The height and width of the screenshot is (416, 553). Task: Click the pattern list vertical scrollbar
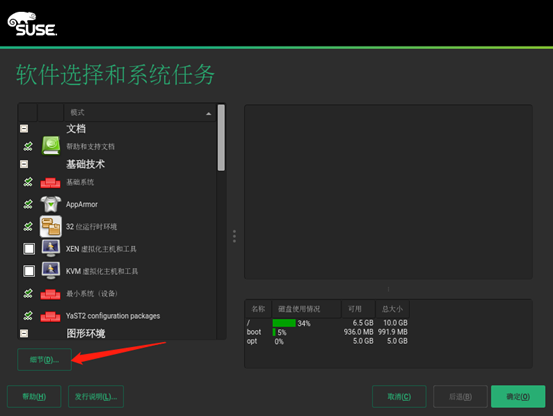tap(221, 138)
